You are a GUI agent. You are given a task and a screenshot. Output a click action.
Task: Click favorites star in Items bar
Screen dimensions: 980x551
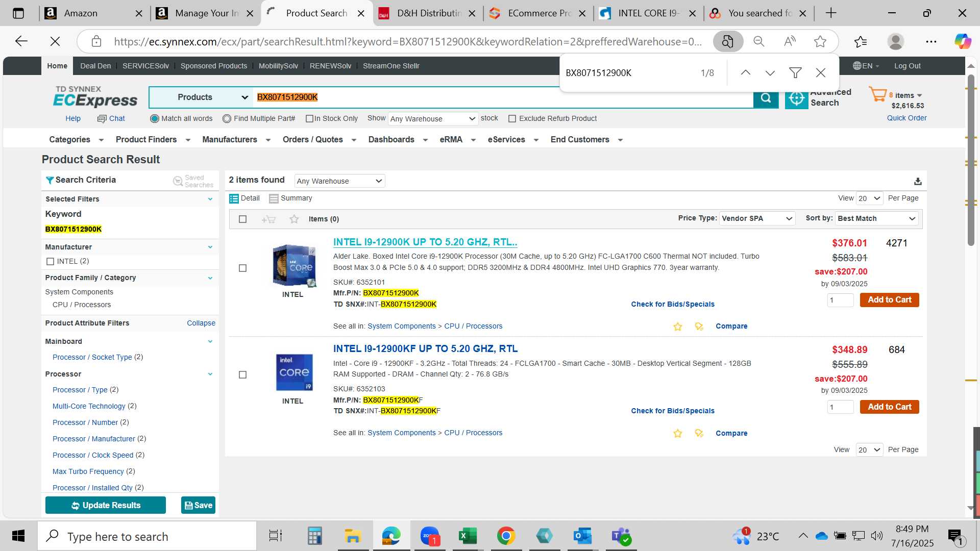coord(294,219)
